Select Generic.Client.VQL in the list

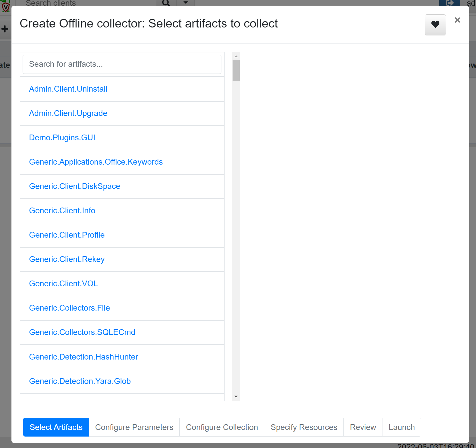pos(122,284)
